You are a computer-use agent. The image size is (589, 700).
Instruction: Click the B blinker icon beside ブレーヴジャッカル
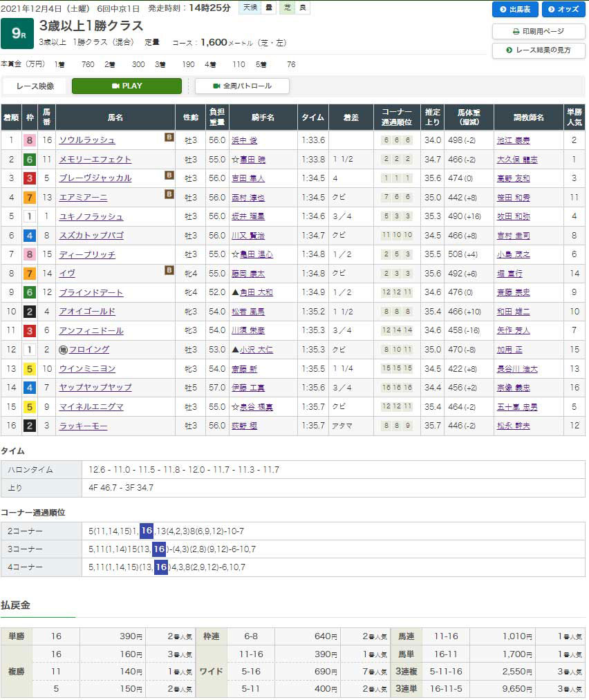pos(169,176)
